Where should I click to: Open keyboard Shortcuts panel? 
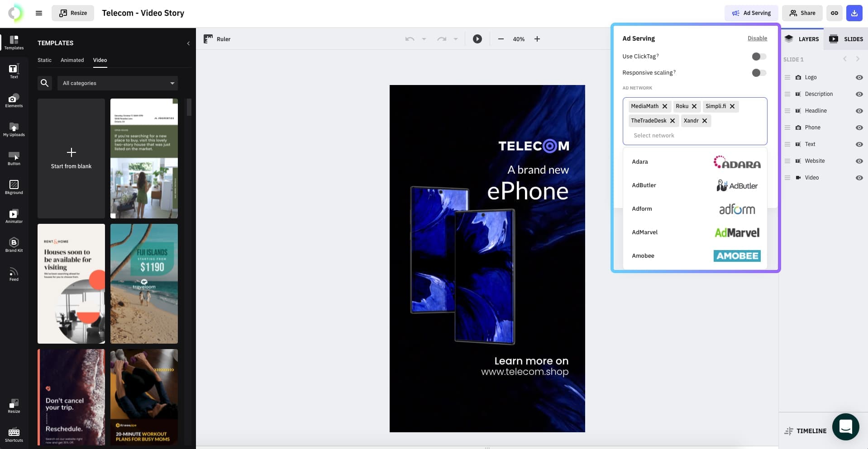click(x=14, y=435)
